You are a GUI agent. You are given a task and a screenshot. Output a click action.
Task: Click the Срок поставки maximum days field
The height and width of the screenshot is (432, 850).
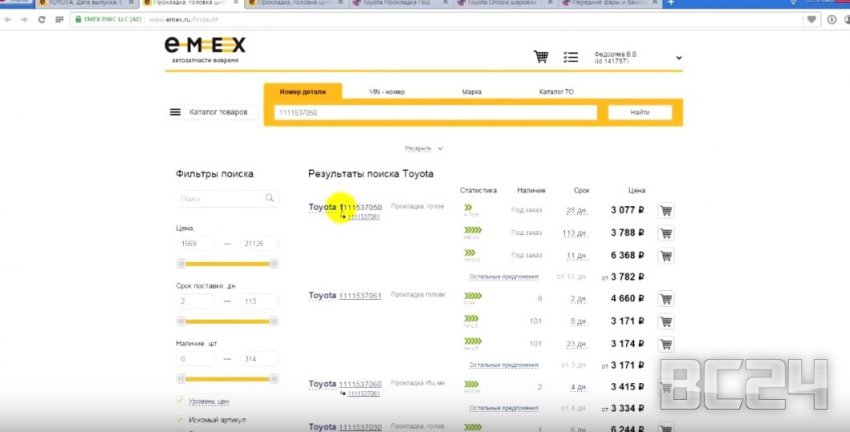pyautogui.click(x=258, y=301)
